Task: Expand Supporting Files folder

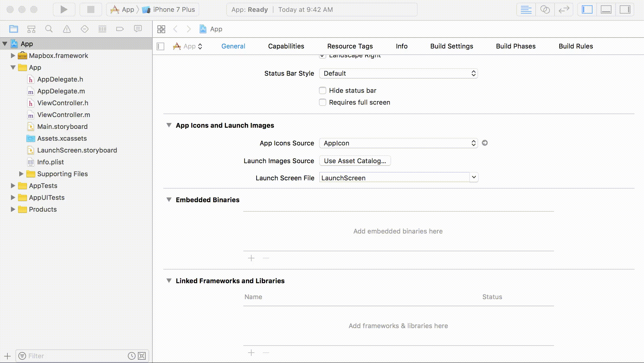Action: (x=21, y=174)
